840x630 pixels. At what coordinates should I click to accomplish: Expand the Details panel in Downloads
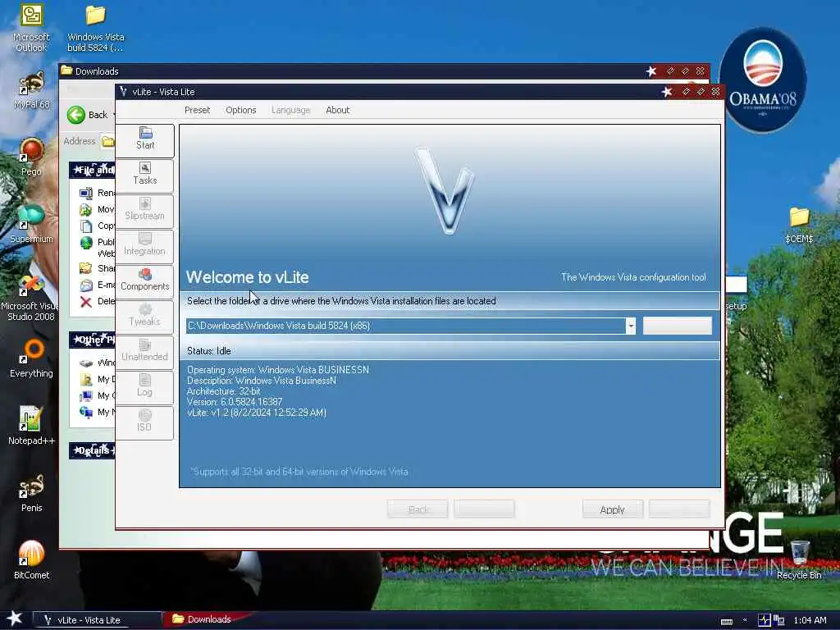[92, 450]
